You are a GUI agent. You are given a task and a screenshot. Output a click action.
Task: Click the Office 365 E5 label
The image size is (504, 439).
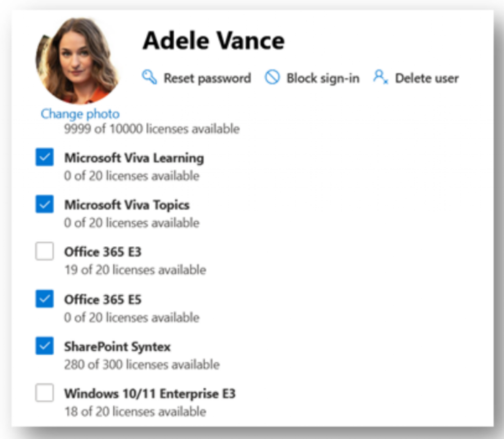point(103,300)
